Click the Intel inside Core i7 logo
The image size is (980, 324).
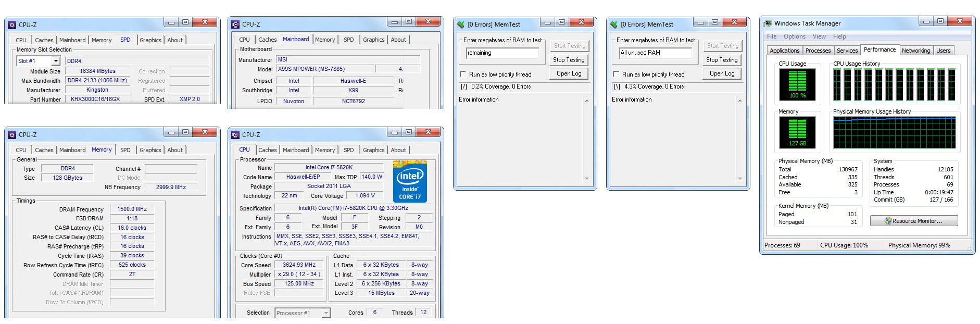point(410,181)
